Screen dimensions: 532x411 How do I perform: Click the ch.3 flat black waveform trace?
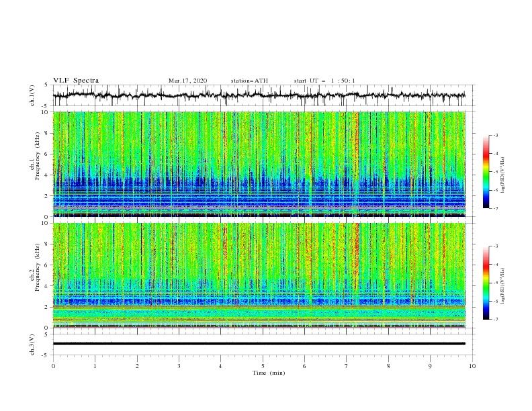coord(259,344)
